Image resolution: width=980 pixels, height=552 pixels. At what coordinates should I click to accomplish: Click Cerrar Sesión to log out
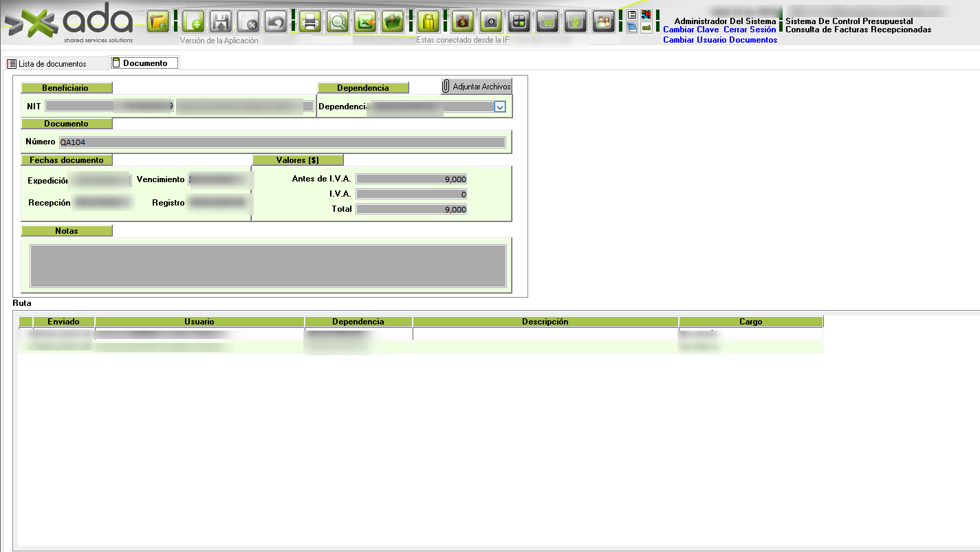tap(750, 30)
